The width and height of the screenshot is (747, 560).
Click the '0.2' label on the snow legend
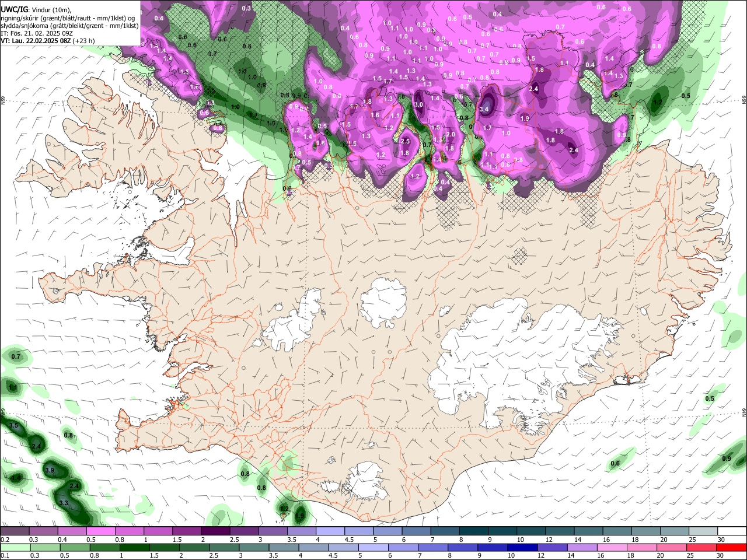tap(4, 540)
